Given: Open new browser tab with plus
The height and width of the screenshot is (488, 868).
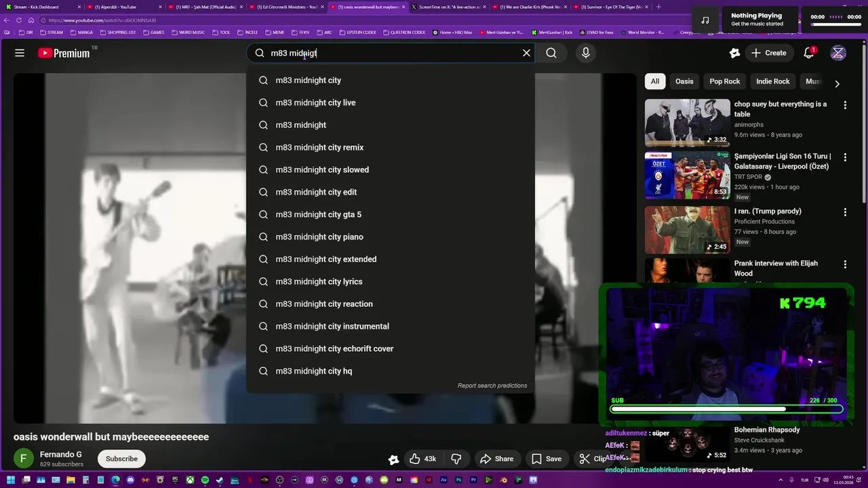Looking at the screenshot, I should click(658, 7).
